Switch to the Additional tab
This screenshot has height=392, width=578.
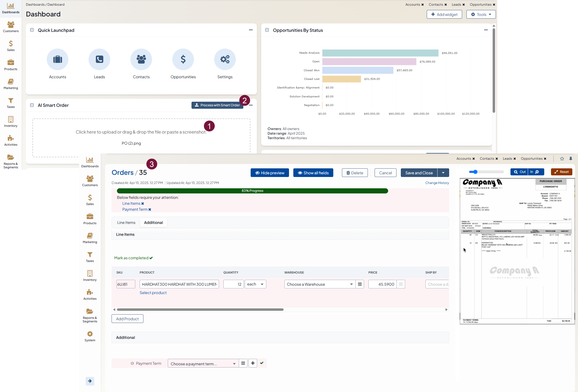[x=153, y=223]
